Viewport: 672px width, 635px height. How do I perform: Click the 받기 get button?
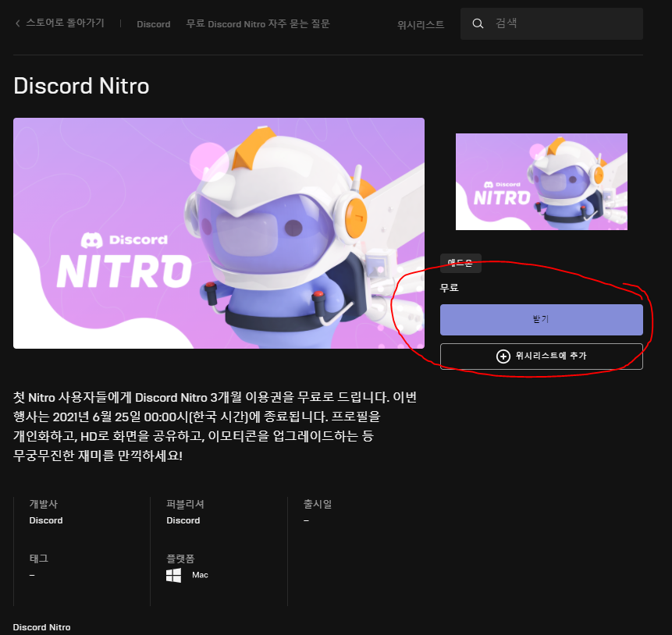(542, 320)
